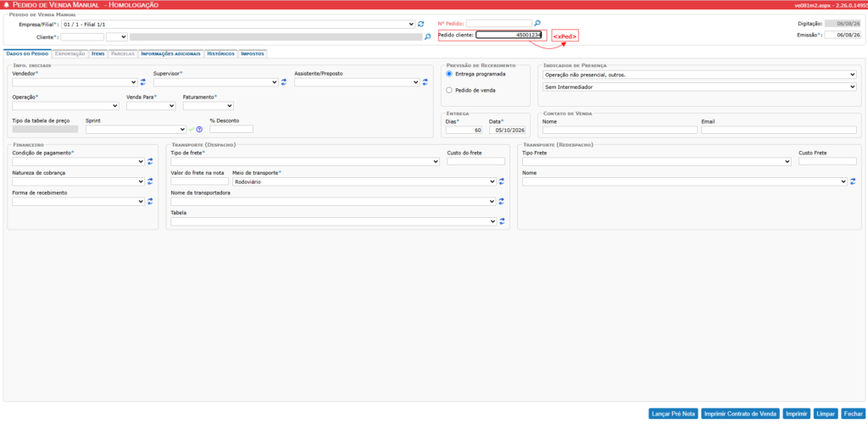Refresh the Natureza de cobrança list icon
The image size is (868, 429).
tap(150, 181)
